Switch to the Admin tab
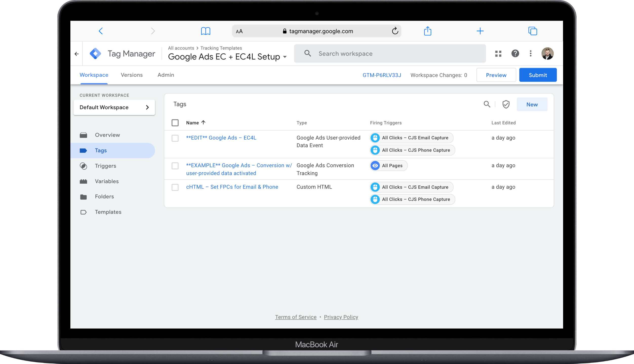634x364 pixels. click(166, 75)
